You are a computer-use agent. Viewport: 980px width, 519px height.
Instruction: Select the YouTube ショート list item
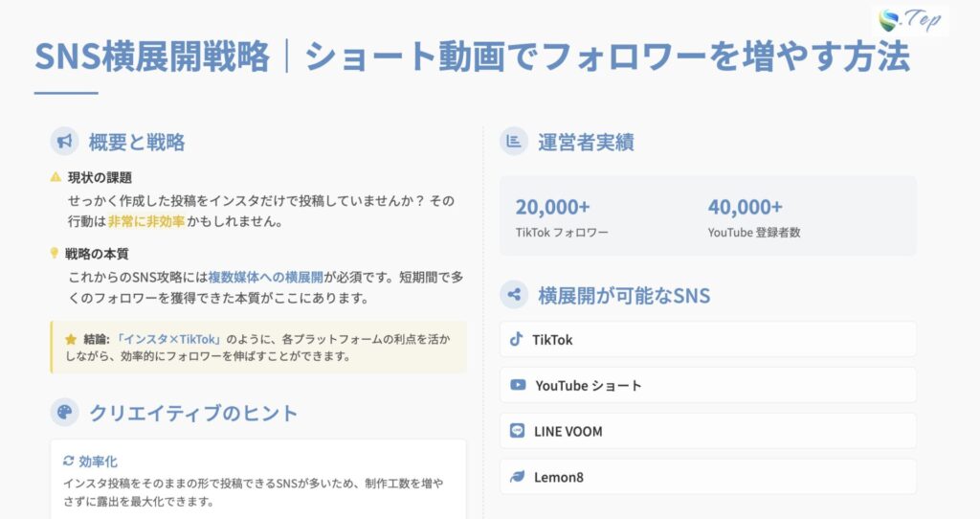click(707, 385)
